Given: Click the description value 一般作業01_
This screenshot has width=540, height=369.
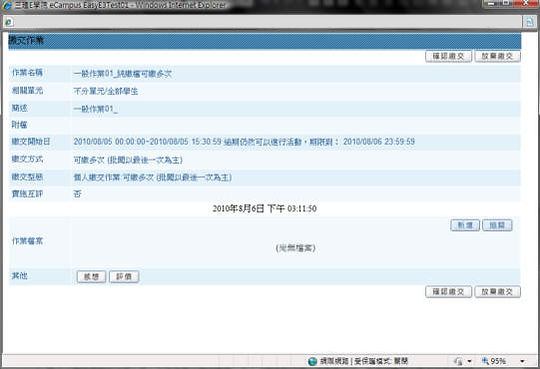Looking at the screenshot, I should pos(95,109).
